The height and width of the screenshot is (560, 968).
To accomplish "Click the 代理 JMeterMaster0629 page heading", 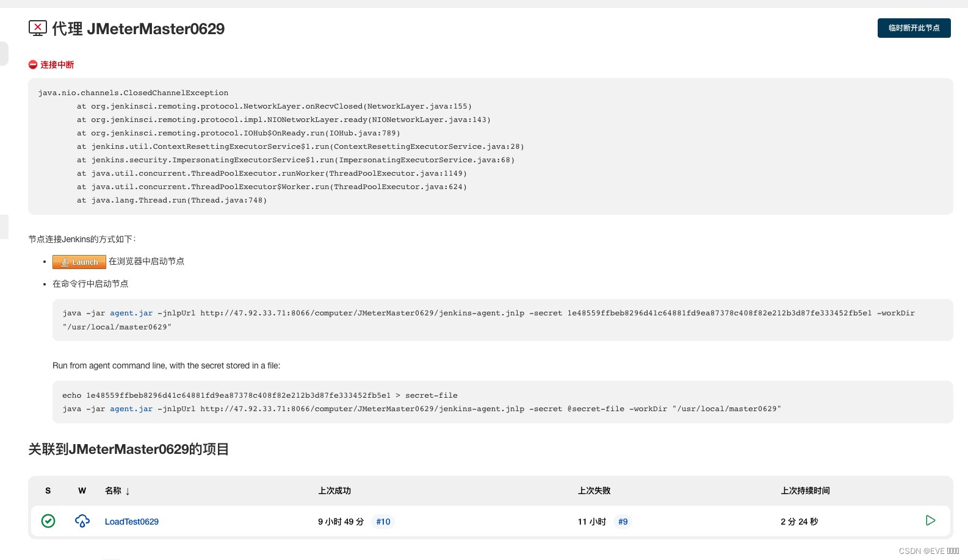I will tap(139, 29).
